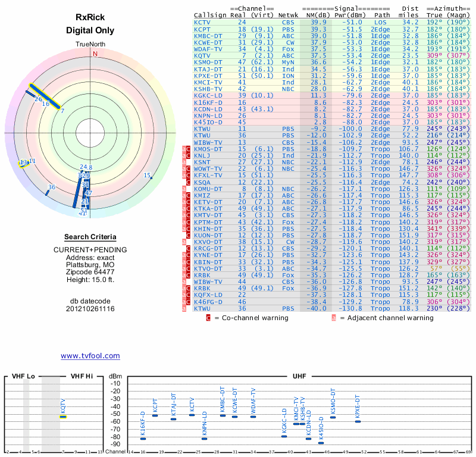Click the KSNT callsign
This screenshot has height=457, width=476.
202,162
